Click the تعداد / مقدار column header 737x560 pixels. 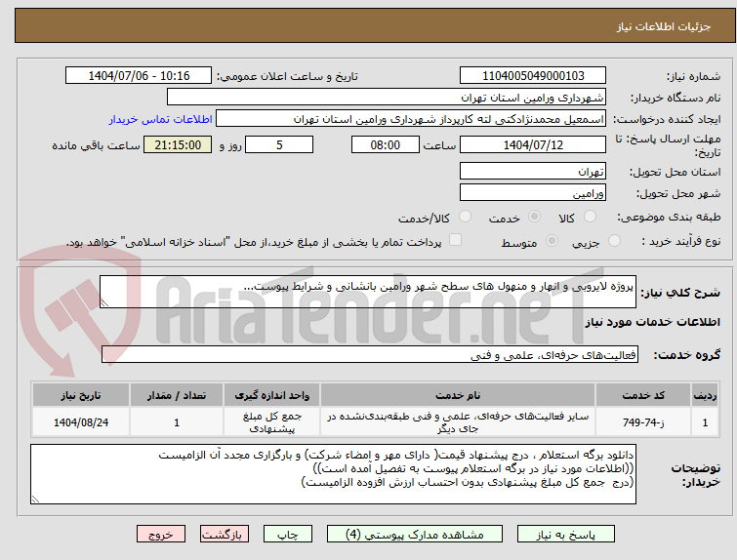point(177,395)
